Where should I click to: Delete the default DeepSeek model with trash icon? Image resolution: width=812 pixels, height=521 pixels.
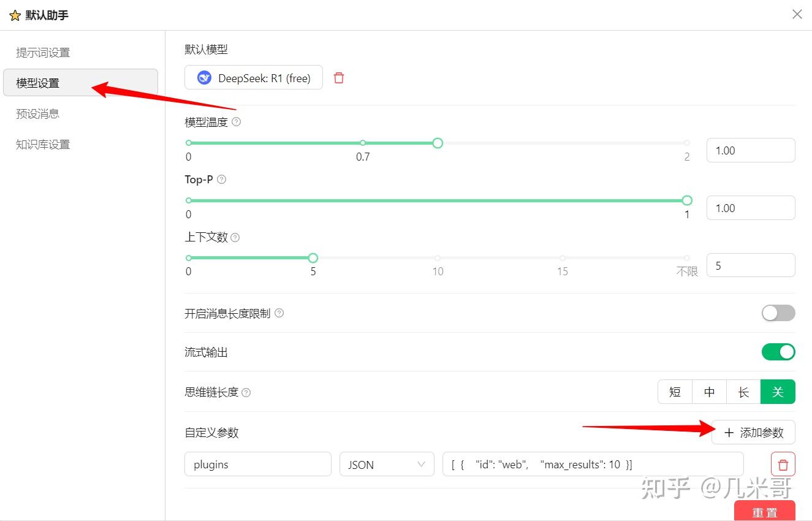tap(339, 78)
